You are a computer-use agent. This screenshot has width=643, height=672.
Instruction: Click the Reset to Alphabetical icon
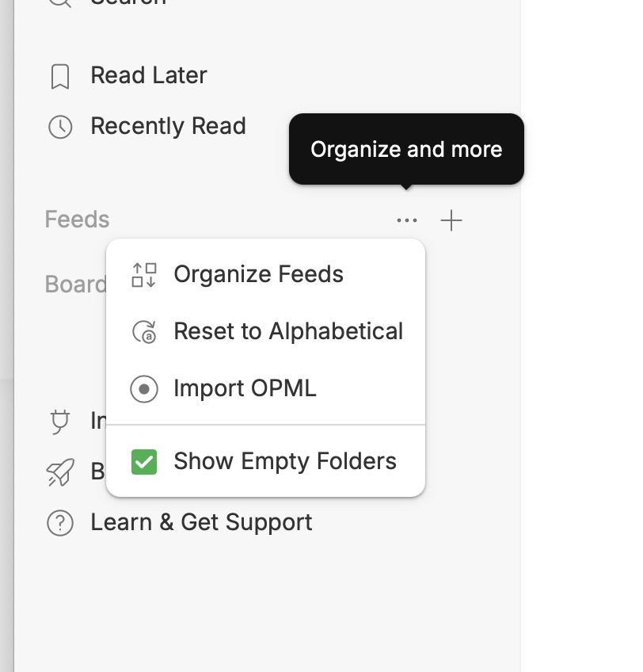[x=144, y=332]
